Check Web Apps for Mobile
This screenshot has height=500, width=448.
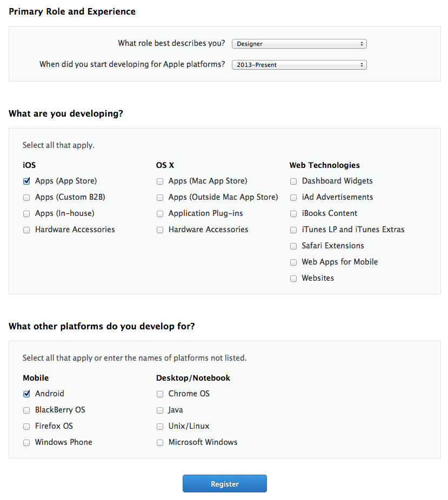[293, 262]
